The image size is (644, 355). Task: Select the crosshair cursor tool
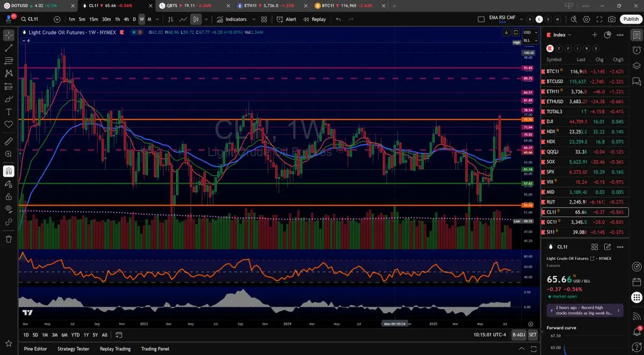[9, 35]
